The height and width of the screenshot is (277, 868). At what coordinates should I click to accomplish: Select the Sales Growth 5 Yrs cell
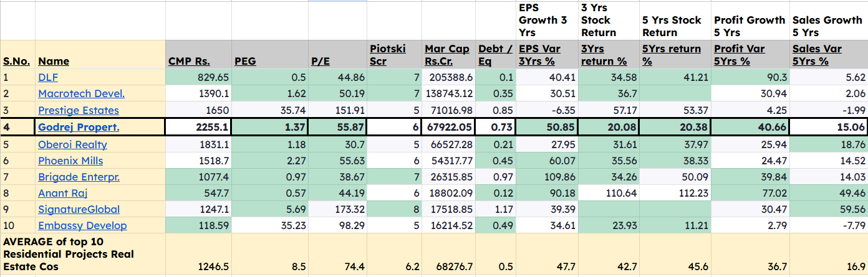(829, 21)
